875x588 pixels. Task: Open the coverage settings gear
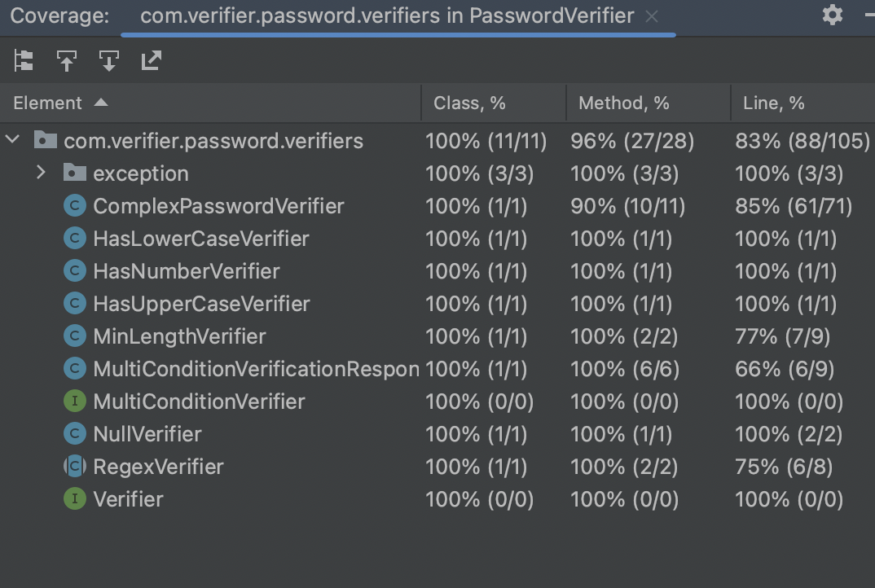pos(832,15)
